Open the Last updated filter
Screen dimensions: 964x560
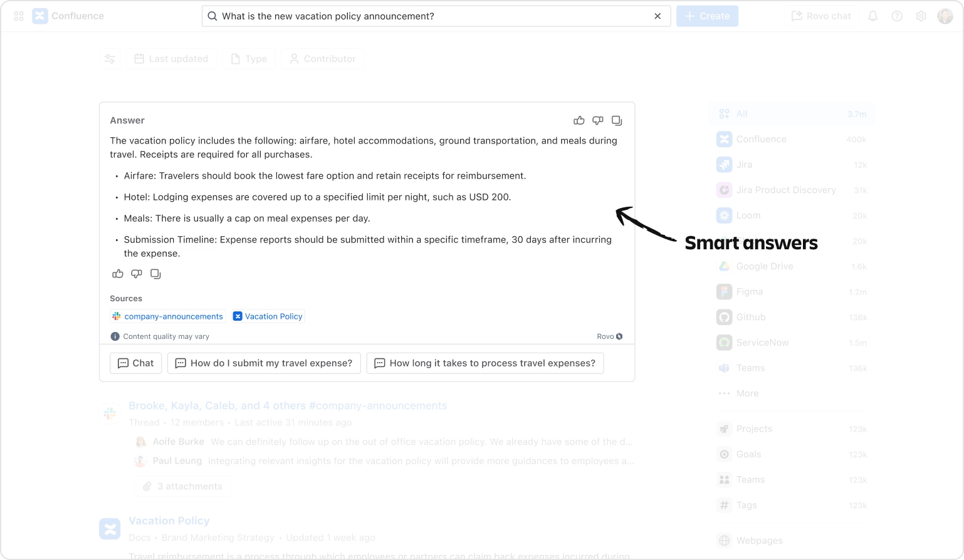pos(171,59)
